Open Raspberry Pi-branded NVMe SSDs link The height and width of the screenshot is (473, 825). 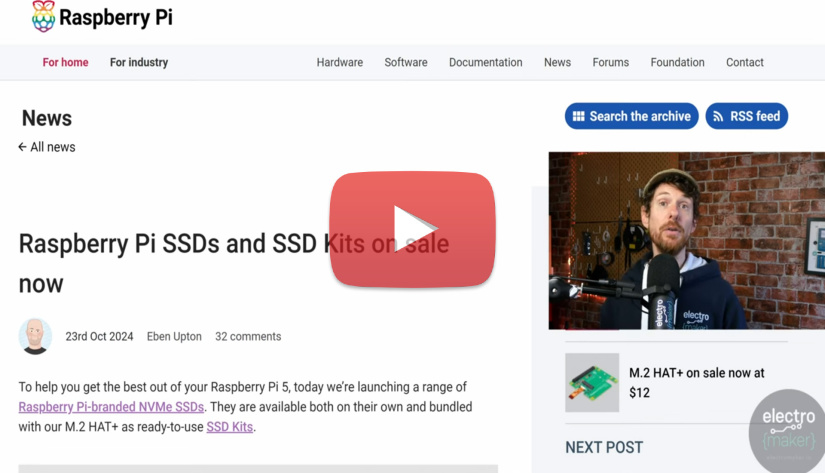(111, 407)
